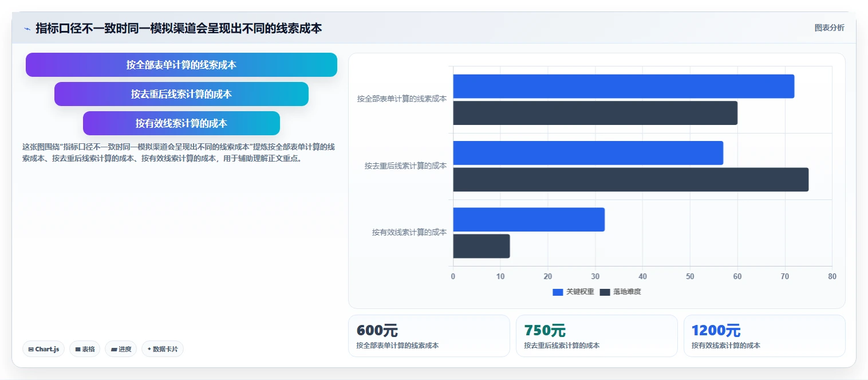
Task: Toggle the 落地难度 legend swatch
Action: 605,292
